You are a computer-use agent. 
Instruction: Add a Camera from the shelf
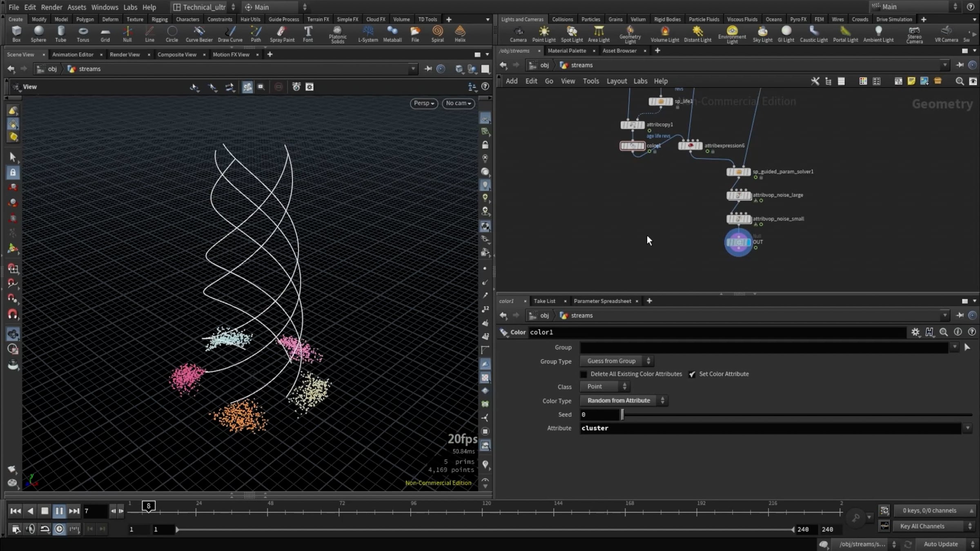518,34
